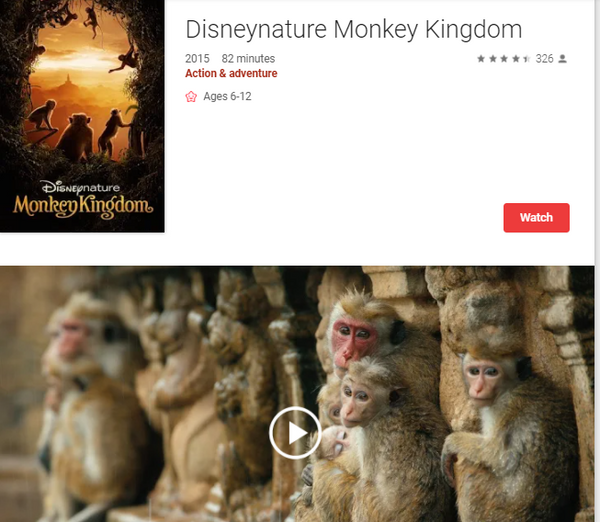The width and height of the screenshot is (600, 522).
Task: Open the Action & adventure genre link
Action: point(231,73)
